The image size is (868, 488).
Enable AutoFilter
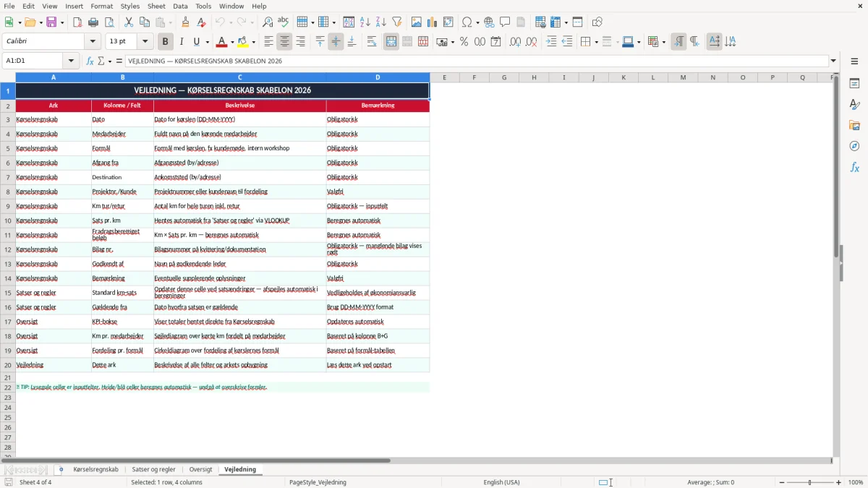[397, 22]
